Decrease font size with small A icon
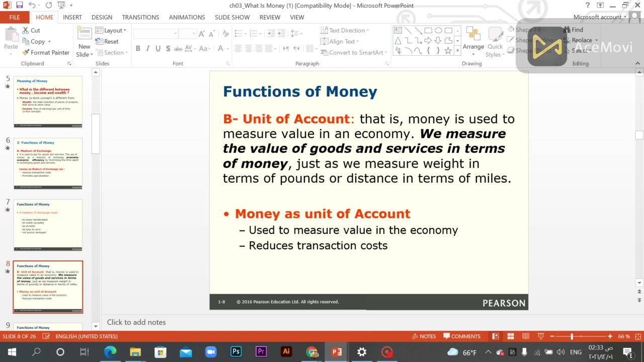This screenshot has width=644, height=362. click(x=212, y=34)
